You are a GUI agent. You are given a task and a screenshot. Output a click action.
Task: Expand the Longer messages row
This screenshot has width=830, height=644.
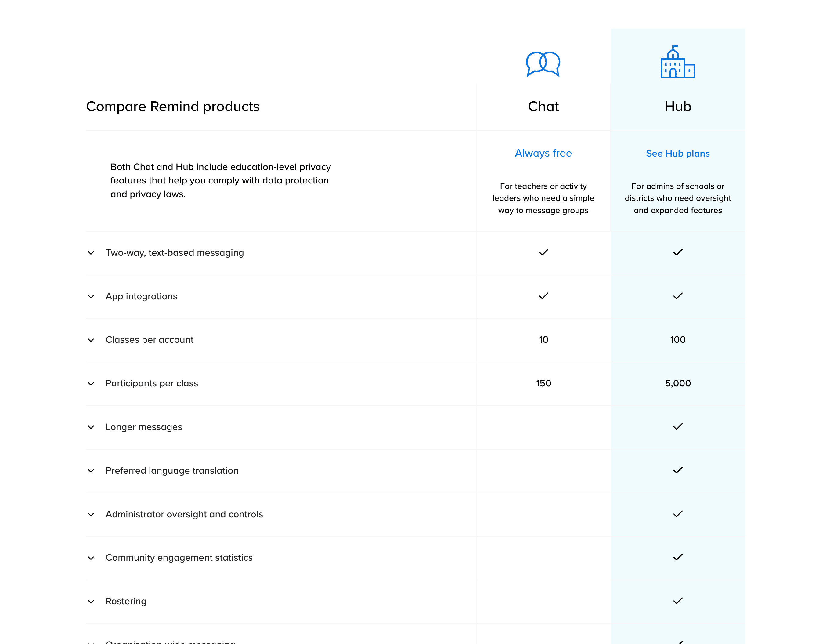[x=91, y=427]
